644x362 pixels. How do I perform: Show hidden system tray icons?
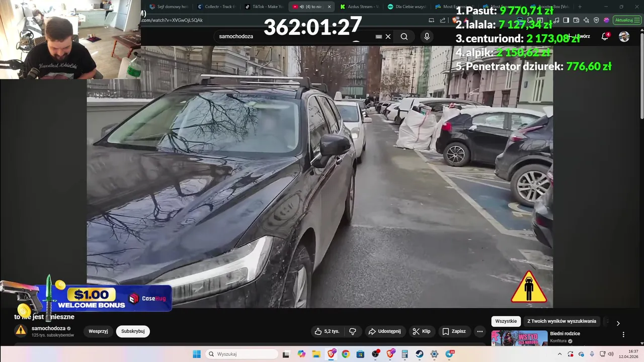pyautogui.click(x=559, y=354)
